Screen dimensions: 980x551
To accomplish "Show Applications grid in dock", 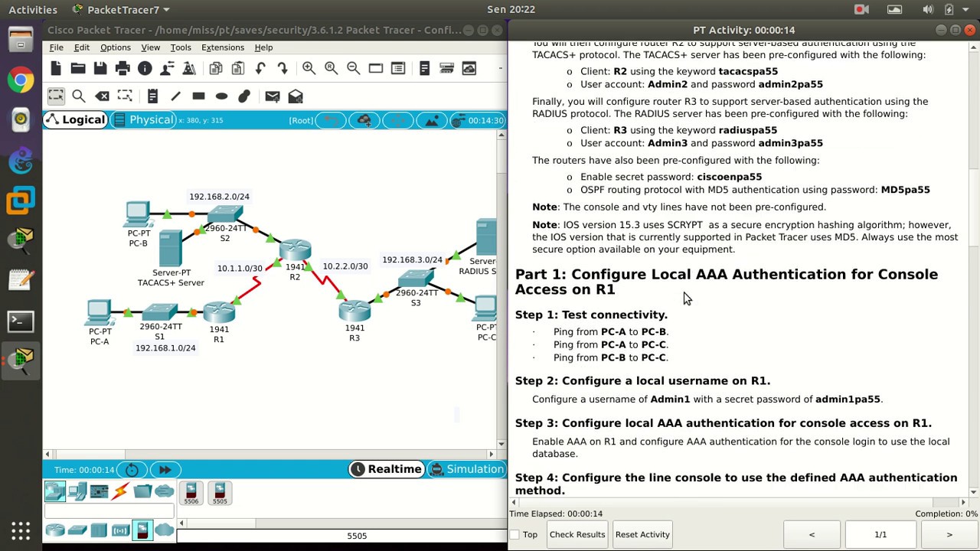I will coord(21,530).
